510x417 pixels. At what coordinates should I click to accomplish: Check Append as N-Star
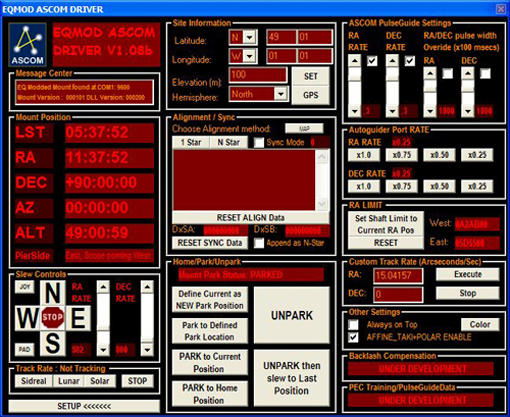[x=259, y=243]
